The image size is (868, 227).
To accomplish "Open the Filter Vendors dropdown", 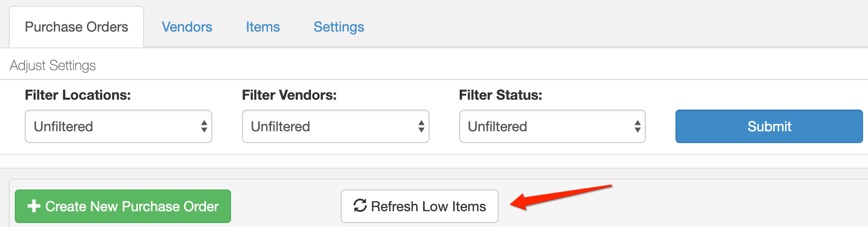I will (x=336, y=126).
